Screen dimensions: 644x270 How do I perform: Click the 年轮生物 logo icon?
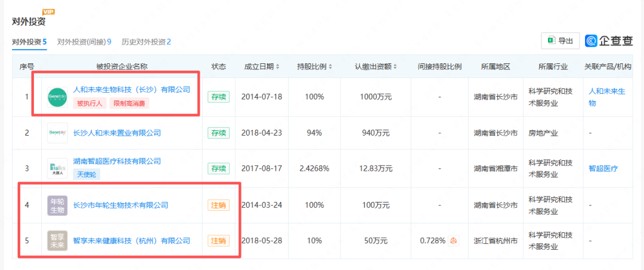57,205
